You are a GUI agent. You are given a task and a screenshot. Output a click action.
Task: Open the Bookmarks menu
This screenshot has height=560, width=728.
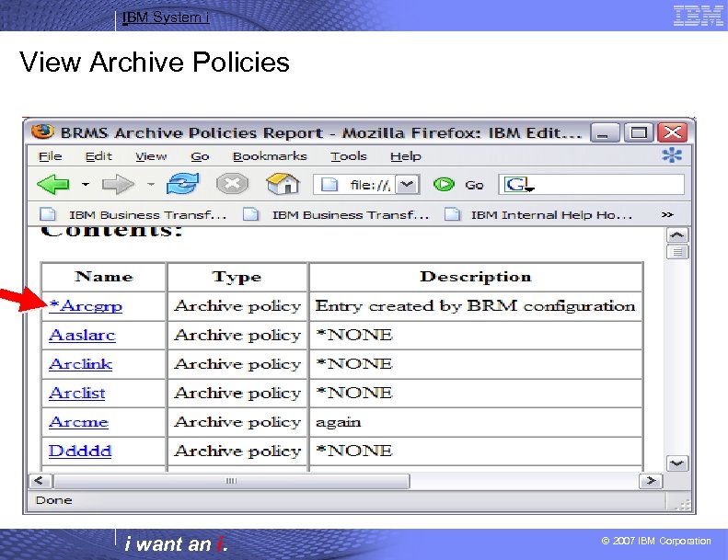[270, 156]
